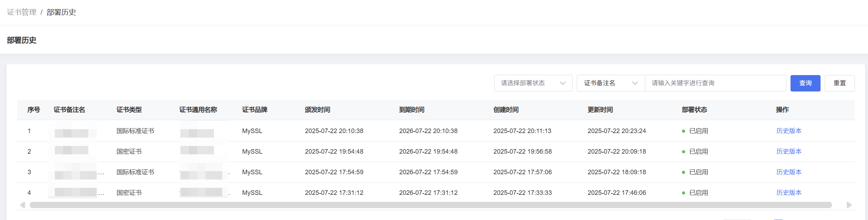This screenshot has width=868, height=220.
Task: Open 历史版本 for the 19:54:48 certificate row
Action: [x=789, y=152]
